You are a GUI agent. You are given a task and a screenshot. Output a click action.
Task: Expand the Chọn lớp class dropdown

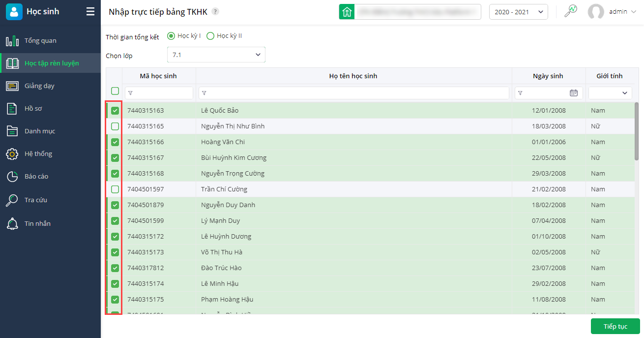216,55
